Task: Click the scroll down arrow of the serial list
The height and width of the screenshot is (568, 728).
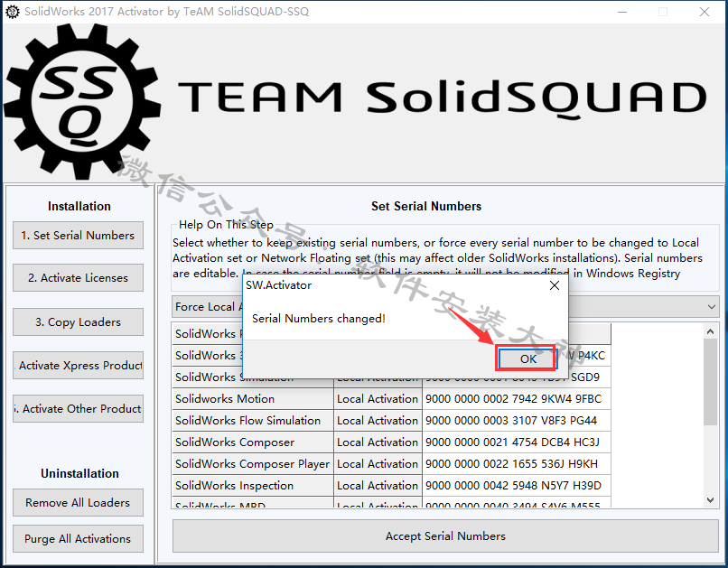Action: click(x=710, y=499)
